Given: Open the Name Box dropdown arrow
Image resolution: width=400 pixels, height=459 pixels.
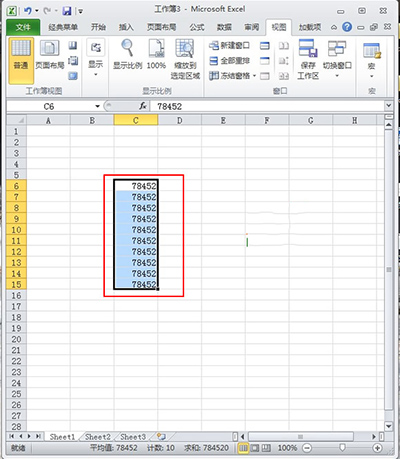Looking at the screenshot, I should coord(97,106).
